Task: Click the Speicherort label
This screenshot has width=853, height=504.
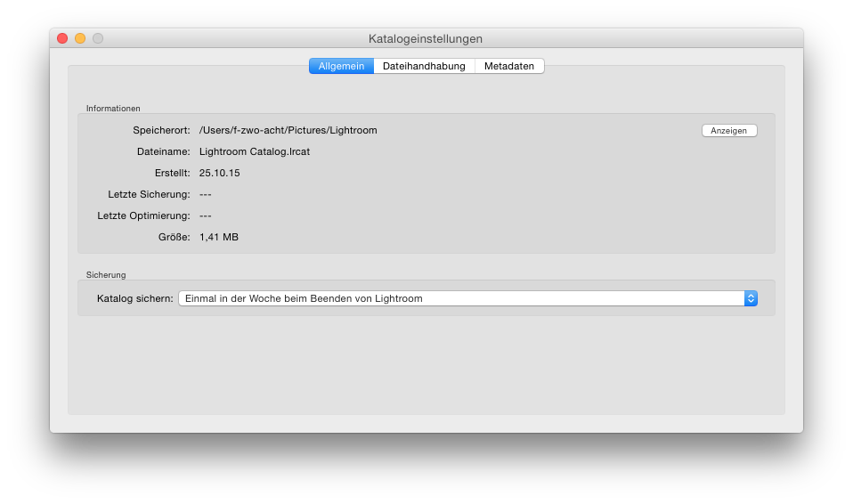Action: click(x=161, y=130)
